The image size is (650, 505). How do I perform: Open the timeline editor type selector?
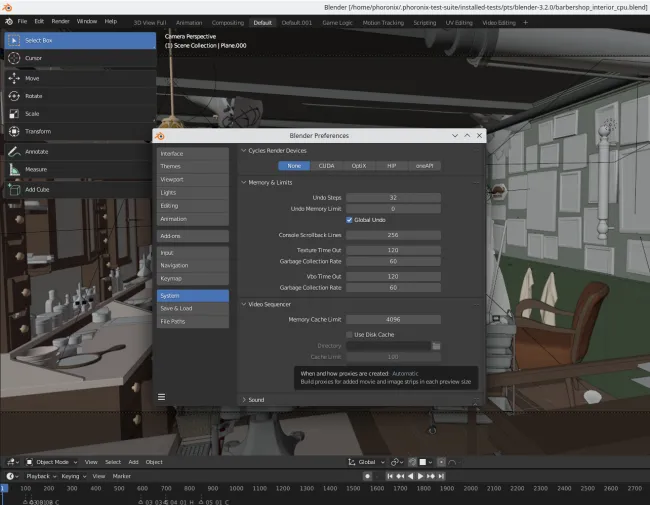coord(12,476)
